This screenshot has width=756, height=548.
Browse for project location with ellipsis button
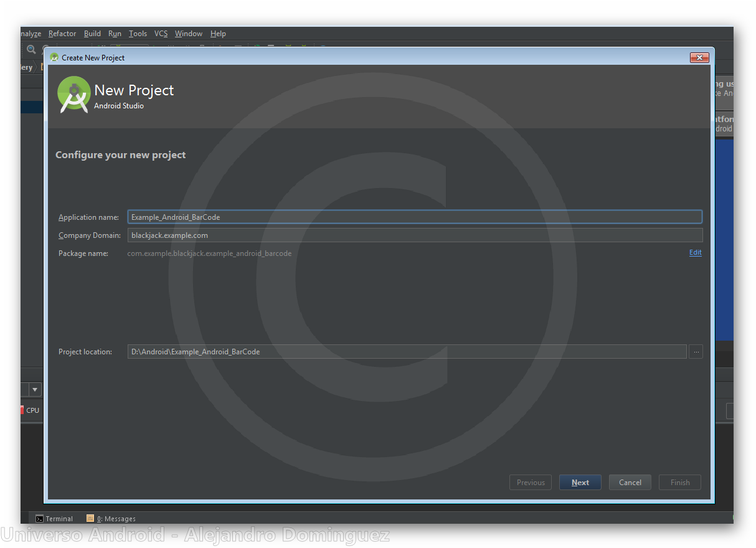point(696,352)
